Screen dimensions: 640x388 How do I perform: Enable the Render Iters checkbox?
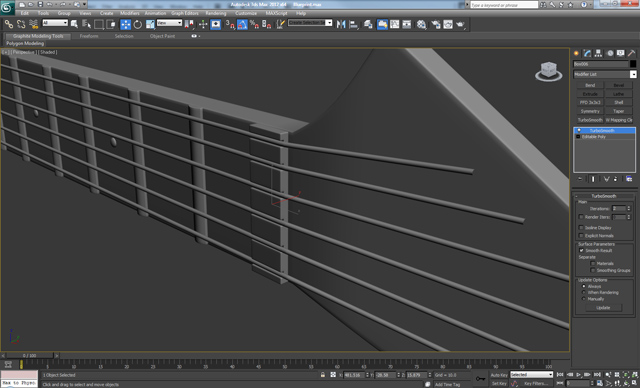pos(581,217)
